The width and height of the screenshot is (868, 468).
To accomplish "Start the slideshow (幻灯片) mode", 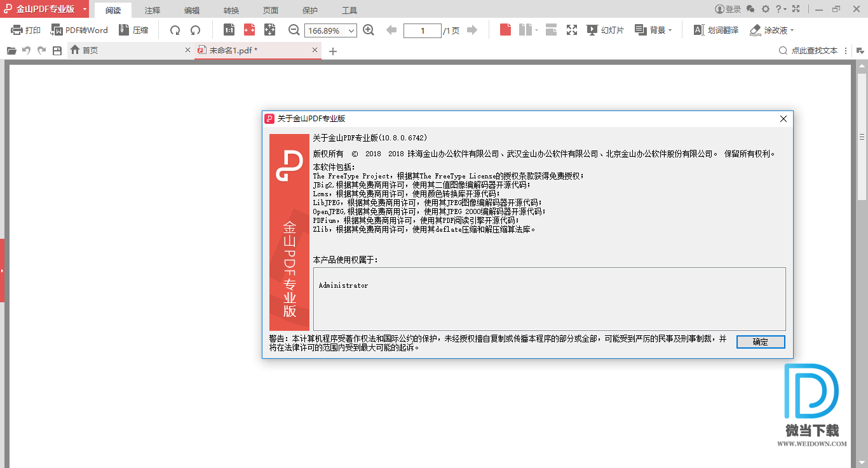I will tap(605, 30).
